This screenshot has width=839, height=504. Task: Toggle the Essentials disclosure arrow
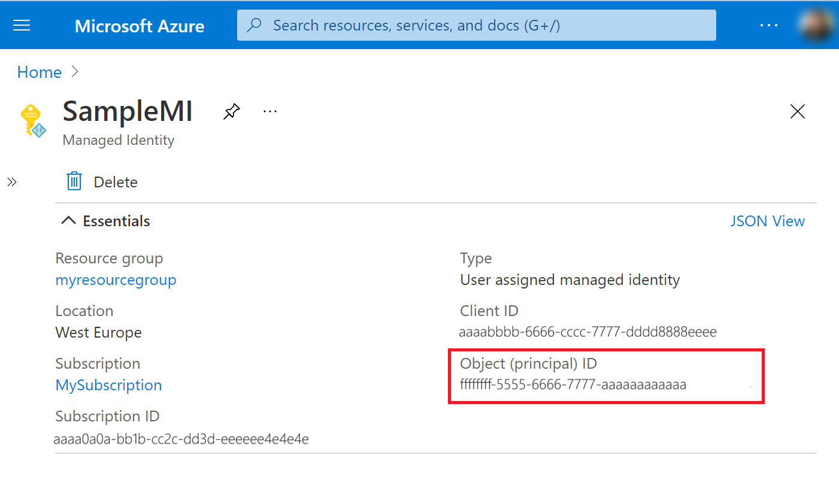68,220
